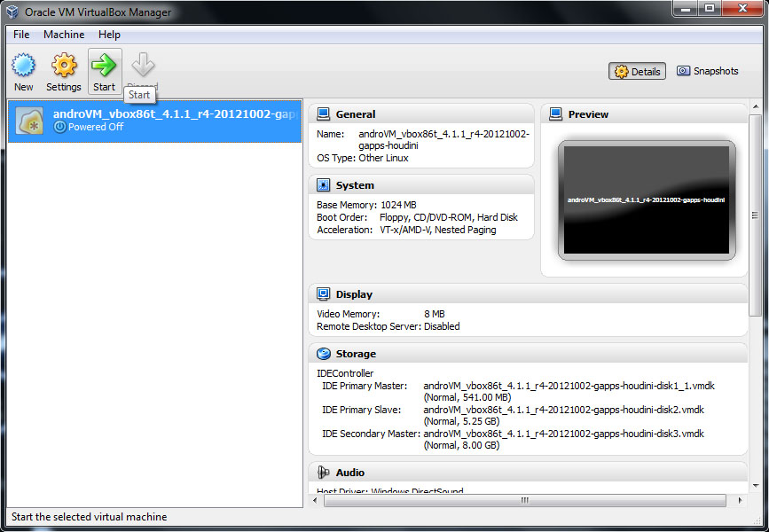Click the (Normal, 5.25 GB) size text

[461, 421]
